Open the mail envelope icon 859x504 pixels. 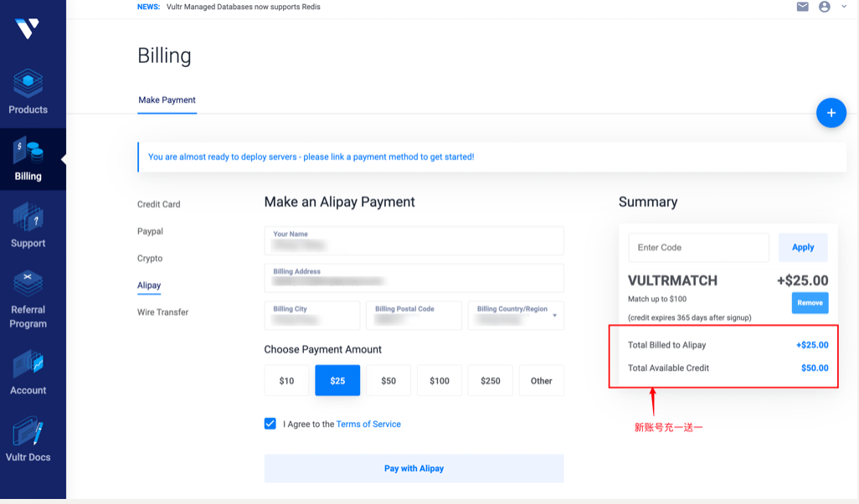point(803,7)
